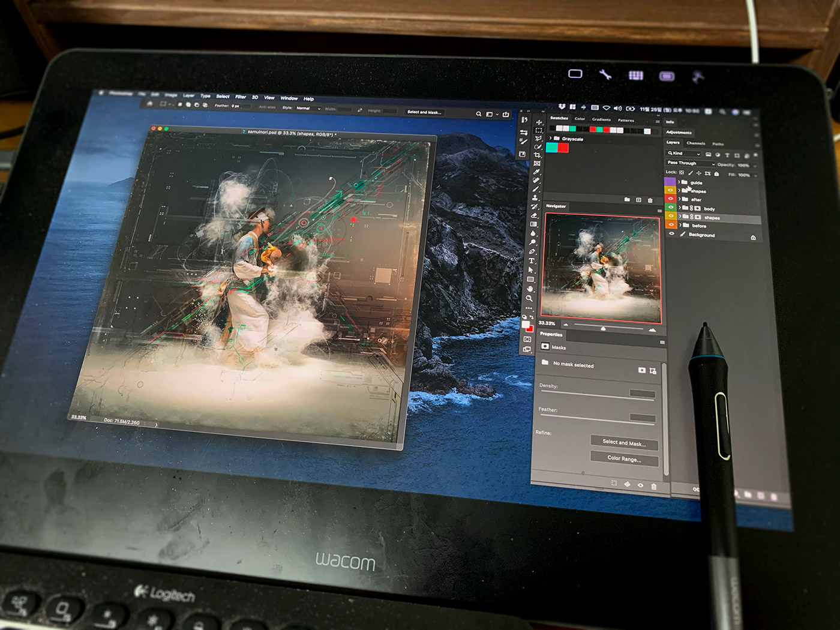This screenshot has height=630, width=840.
Task: Delete swatch with trash icon
Action: 650,200
